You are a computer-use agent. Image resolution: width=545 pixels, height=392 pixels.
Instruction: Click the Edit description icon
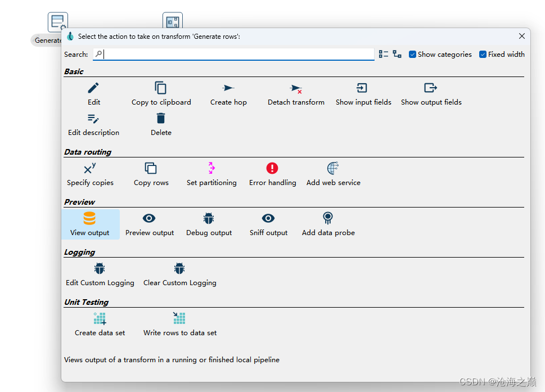click(x=93, y=119)
